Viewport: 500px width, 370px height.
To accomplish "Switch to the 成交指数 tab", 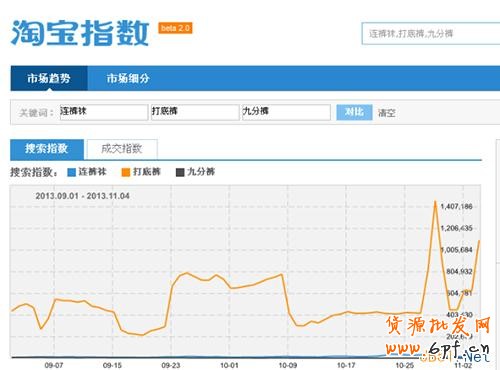I will point(122,149).
